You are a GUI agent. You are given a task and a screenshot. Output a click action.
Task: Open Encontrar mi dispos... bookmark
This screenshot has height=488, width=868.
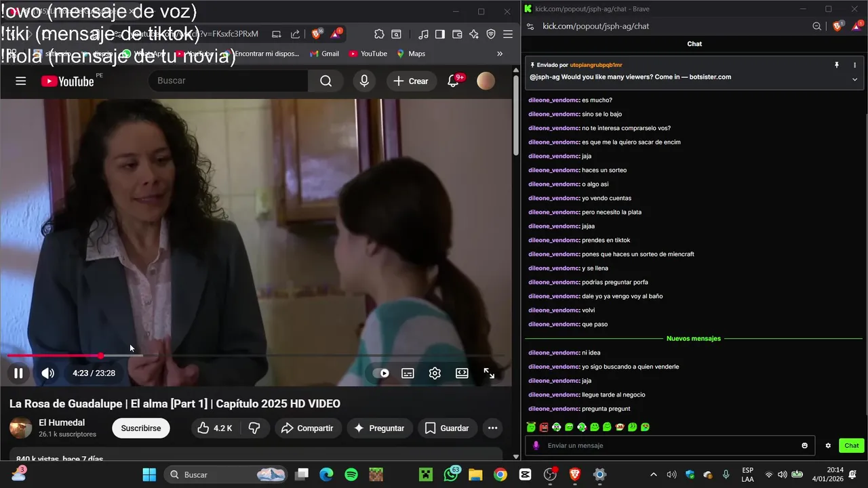[x=261, y=54]
